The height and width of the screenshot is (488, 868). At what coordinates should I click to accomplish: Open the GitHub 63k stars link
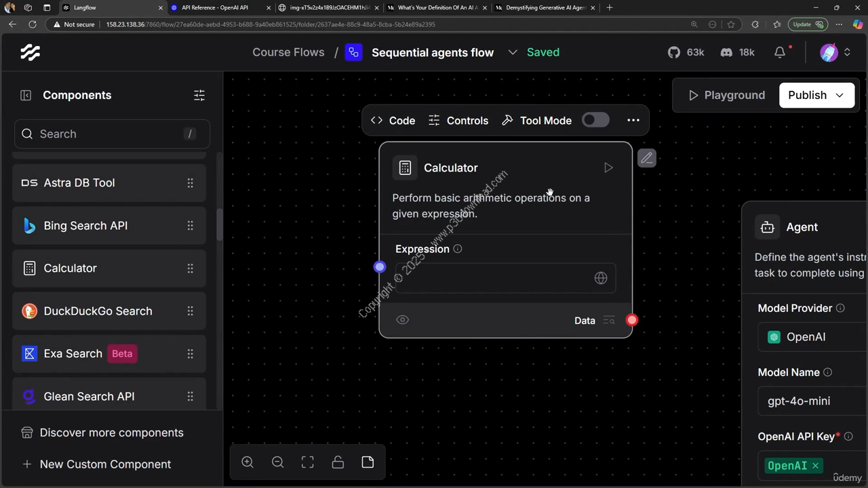[686, 52]
